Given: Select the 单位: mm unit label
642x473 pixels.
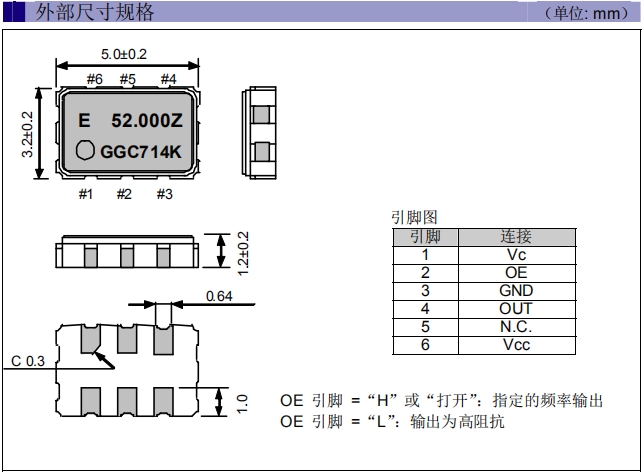Looking at the screenshot, I should click(x=584, y=14).
